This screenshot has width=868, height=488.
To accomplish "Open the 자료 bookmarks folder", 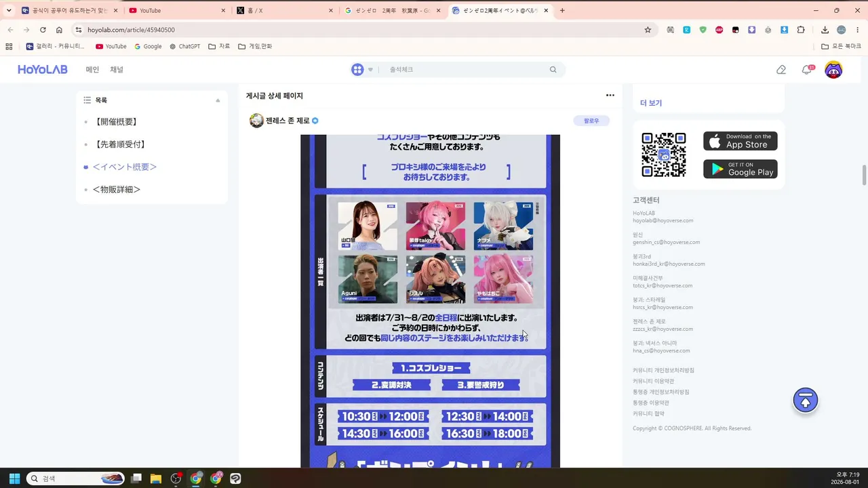I will point(219,47).
